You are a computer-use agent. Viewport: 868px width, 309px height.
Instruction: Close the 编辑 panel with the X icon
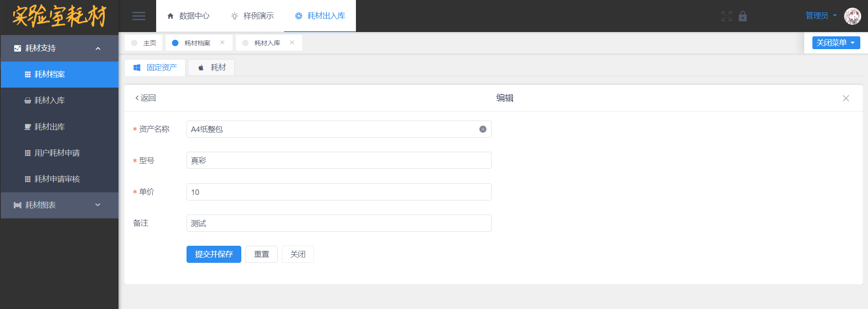(846, 98)
